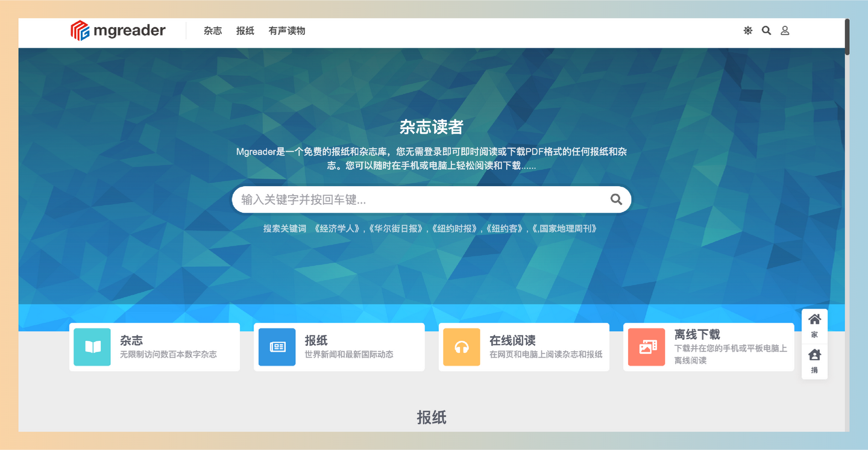Screen dimensions: 868x450
Task: Click the 《国家地理周刊》 keyword link
Action: pos(565,228)
